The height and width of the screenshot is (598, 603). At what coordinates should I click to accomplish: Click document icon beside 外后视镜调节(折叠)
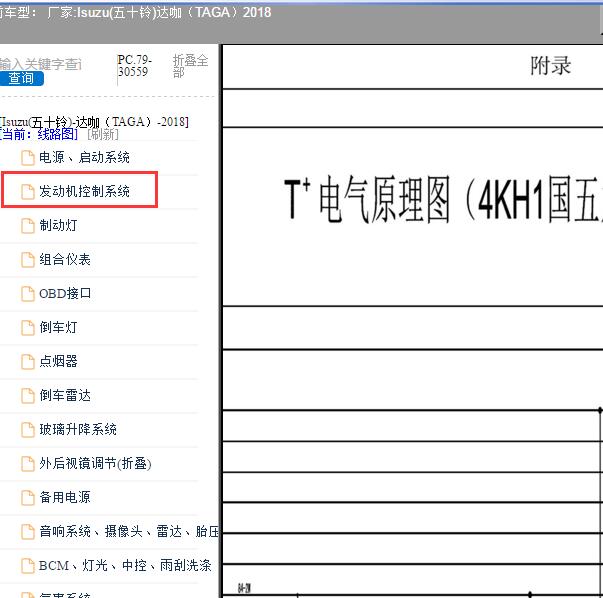27,464
